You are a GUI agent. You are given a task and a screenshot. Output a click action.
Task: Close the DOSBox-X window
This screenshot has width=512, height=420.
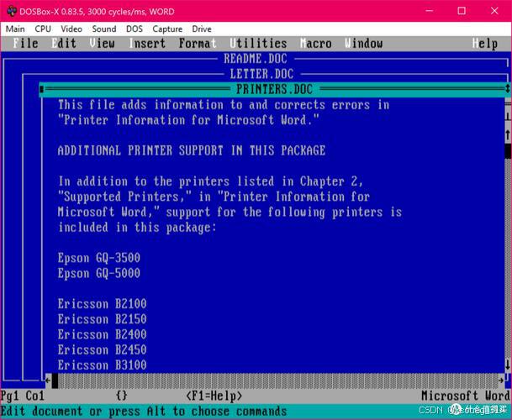coord(494,11)
